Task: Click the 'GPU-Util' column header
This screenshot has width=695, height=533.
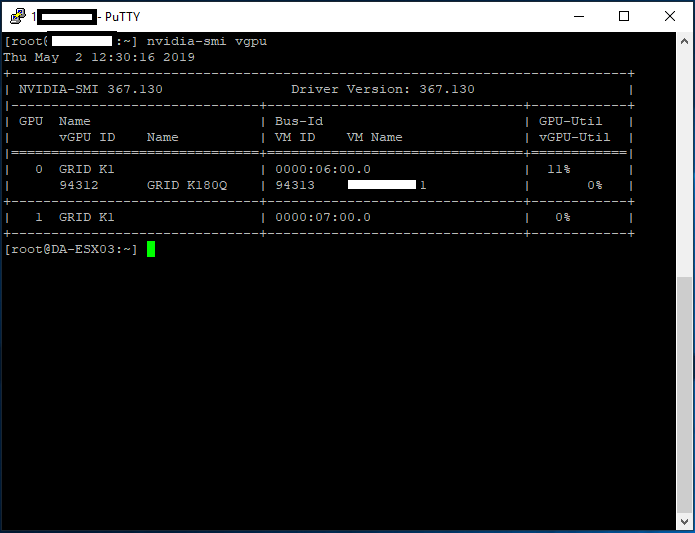Action: (570, 121)
